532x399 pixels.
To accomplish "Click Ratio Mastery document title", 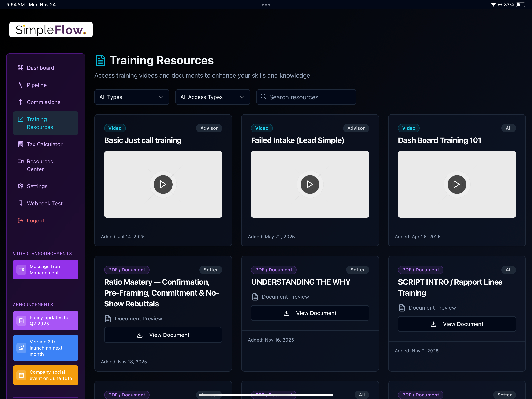I will [x=161, y=293].
